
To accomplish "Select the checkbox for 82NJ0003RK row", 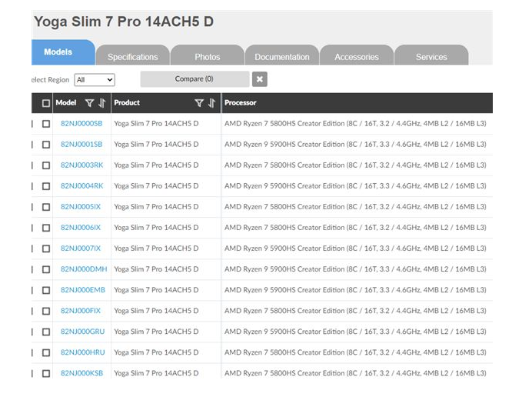I will click(46, 165).
